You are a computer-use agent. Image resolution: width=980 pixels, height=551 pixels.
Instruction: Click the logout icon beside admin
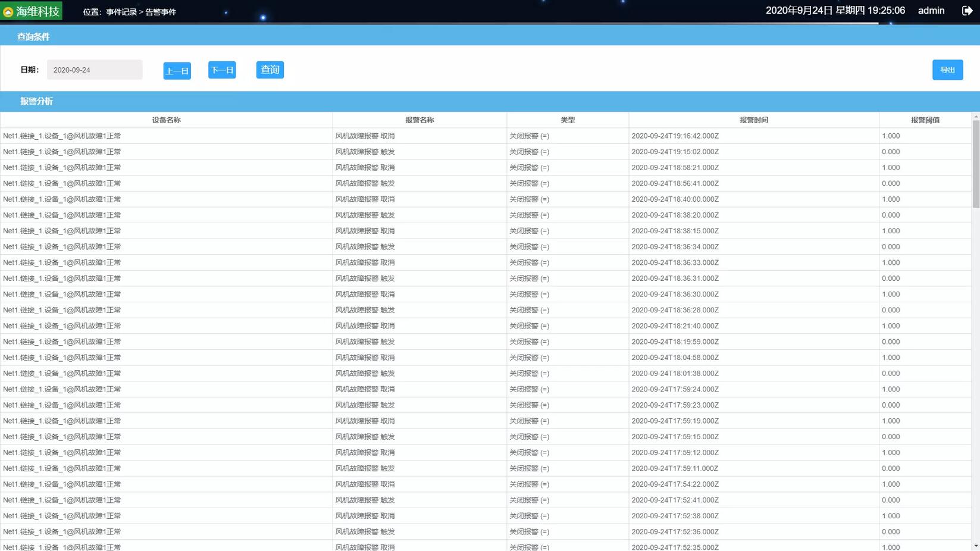pyautogui.click(x=967, y=11)
